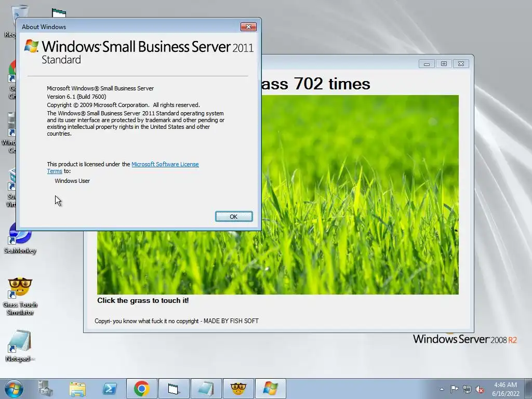Open the SeaMonkey desktop shortcut
The image size is (532, 399).
[x=20, y=237]
